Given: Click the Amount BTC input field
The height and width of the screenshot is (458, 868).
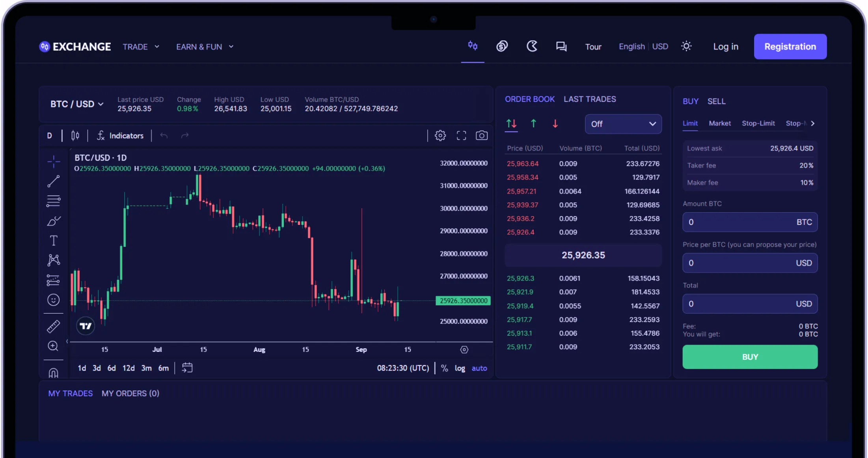Looking at the screenshot, I should 749,222.
